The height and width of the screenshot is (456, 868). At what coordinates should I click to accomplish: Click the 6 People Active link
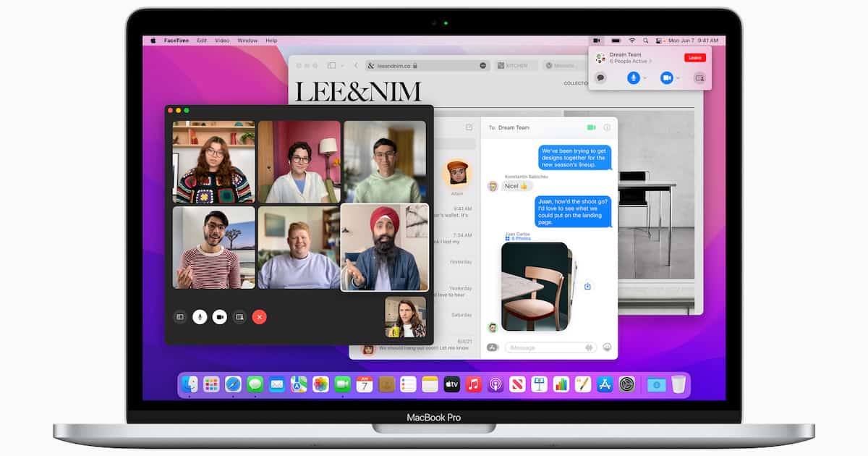click(x=630, y=62)
